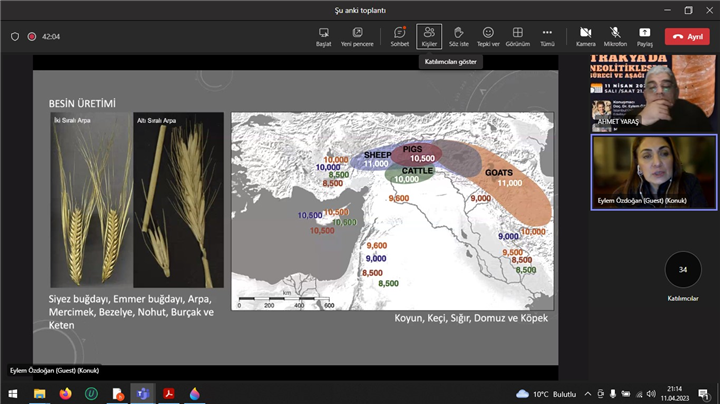Viewport: 720px width, 404px height.
Task: Toggle the Kamera on or off
Action: (585, 37)
